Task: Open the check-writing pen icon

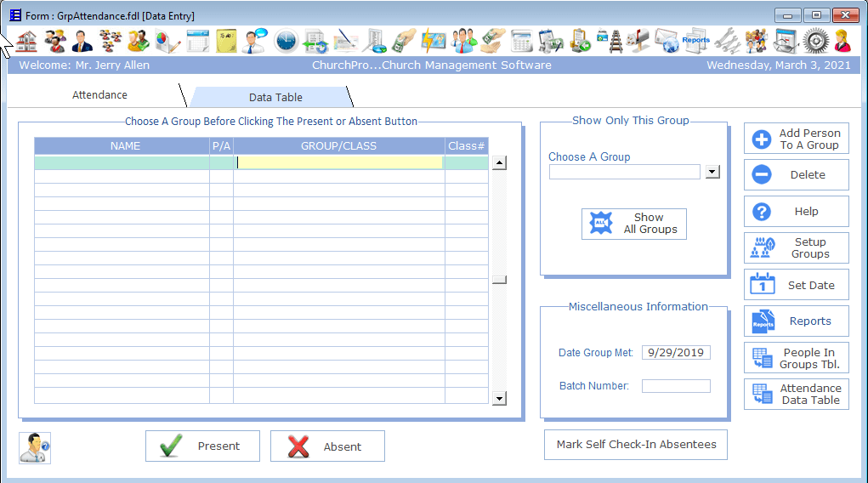Action: click(346, 42)
